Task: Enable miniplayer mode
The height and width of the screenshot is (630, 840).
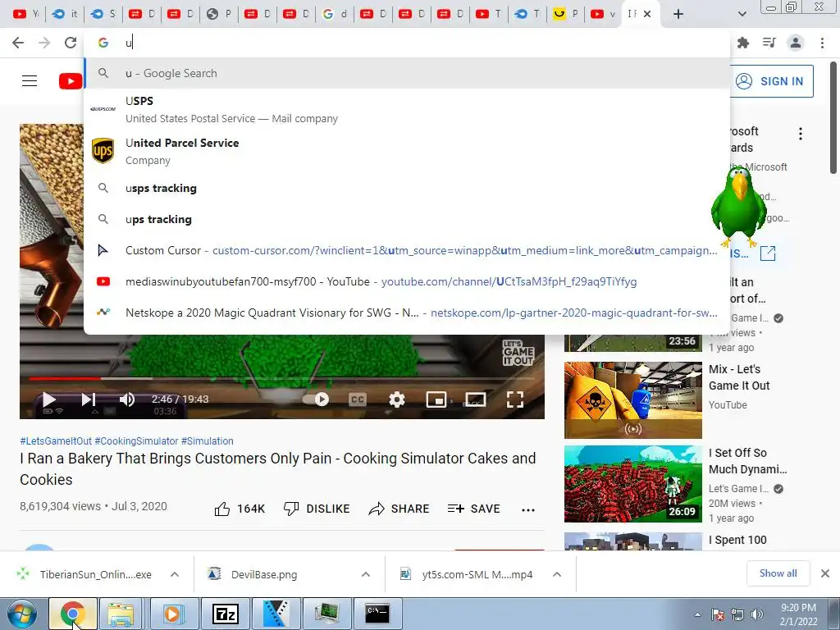Action: coord(436,399)
